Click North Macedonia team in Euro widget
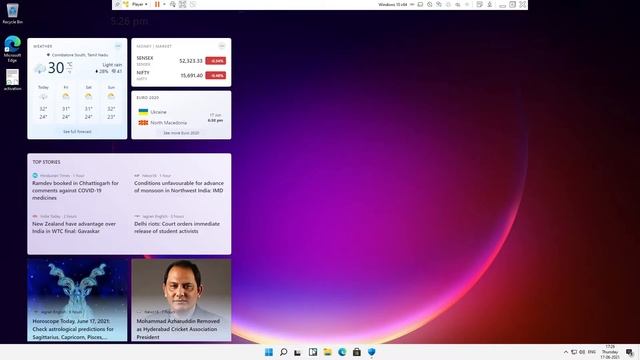640x360 pixels. [162, 122]
